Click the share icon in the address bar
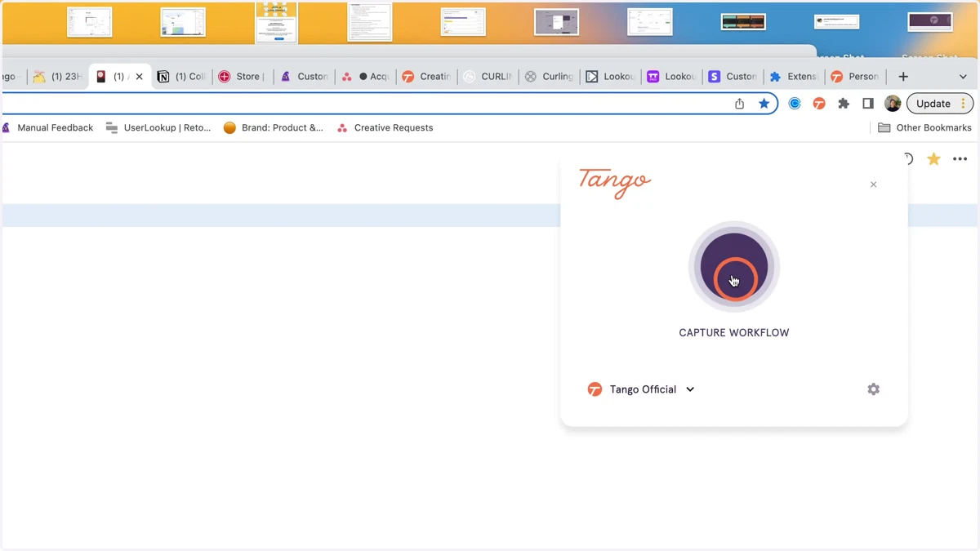The image size is (980, 551). click(x=739, y=104)
